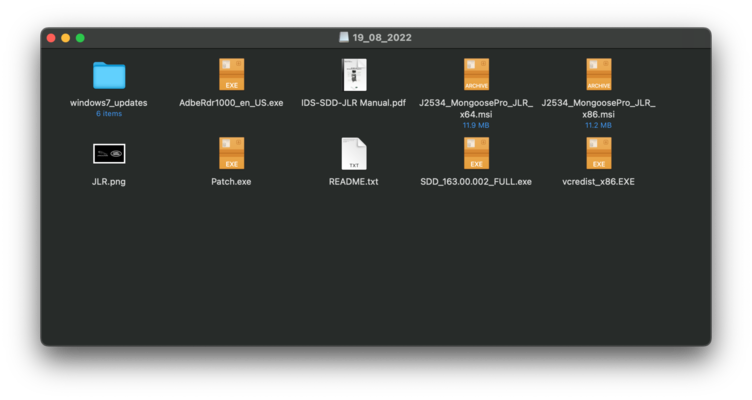This screenshot has width=752, height=400.
Task: Select the README.txt document icon
Action: pos(354,153)
